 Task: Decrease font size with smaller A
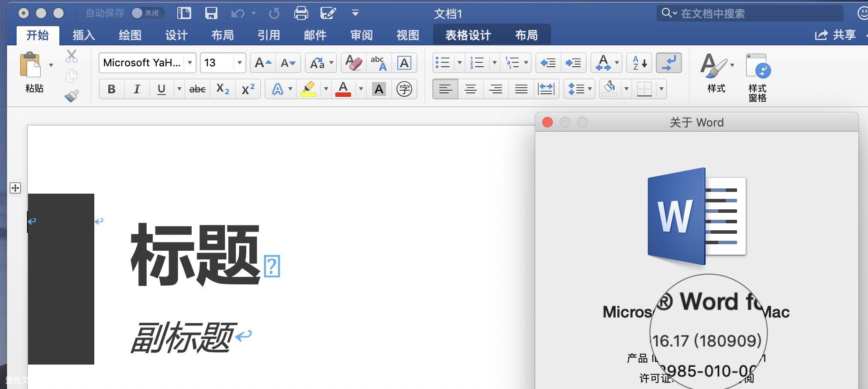288,63
